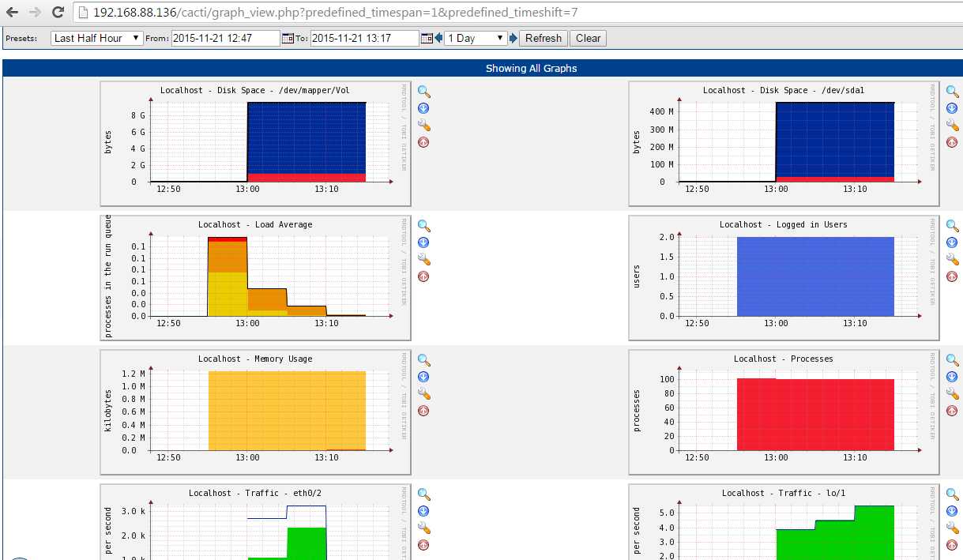The height and width of the screenshot is (560, 963).
Task: Export CSV for the Load Average graph
Action: [x=423, y=242]
